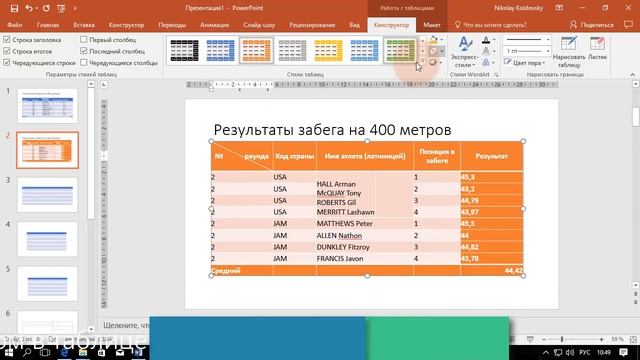Apply the yellow table style swatch
The width and height of the screenshot is (640, 360).
pyautogui.click(x=328, y=51)
